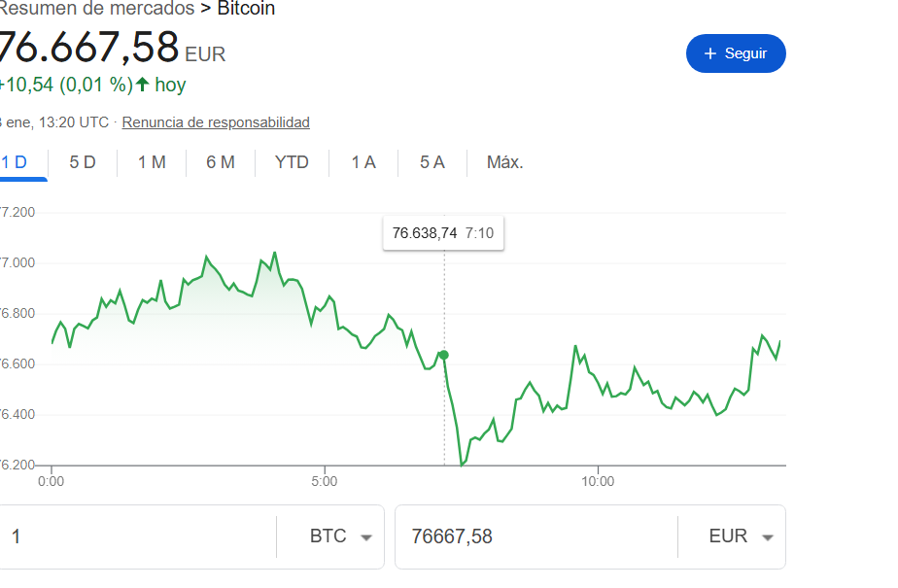Screen dimensions: 898x588
Task: Switch chart to Máx. range
Action: pos(505,162)
